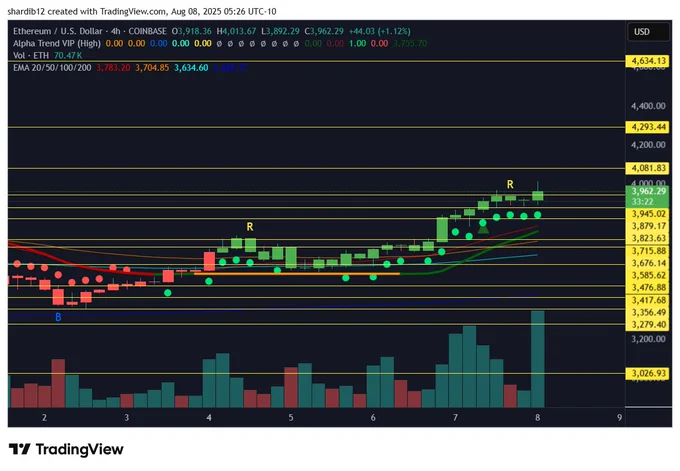The height and width of the screenshot is (471, 680).
Task: Click the 3,676.14 price line label
Action: [648, 263]
